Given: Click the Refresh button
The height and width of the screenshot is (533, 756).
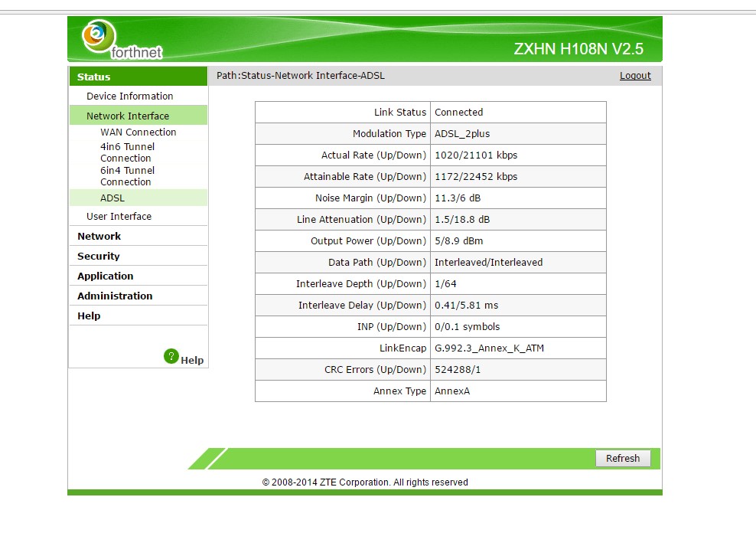Looking at the screenshot, I should (623, 458).
